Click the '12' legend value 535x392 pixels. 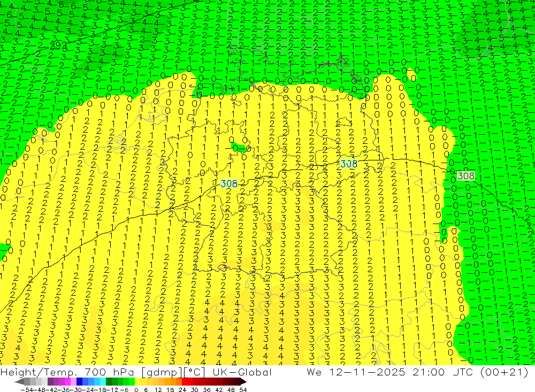coord(158,389)
